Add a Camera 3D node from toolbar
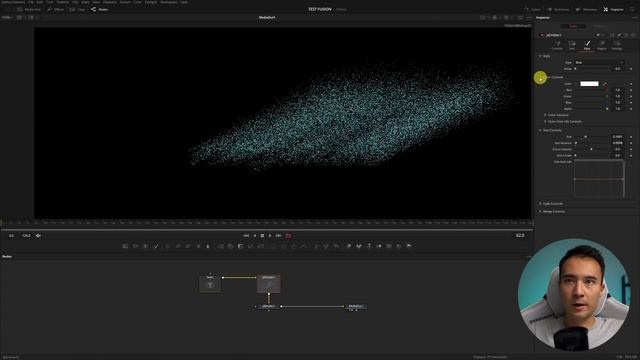640x360 pixels. pos(389,246)
